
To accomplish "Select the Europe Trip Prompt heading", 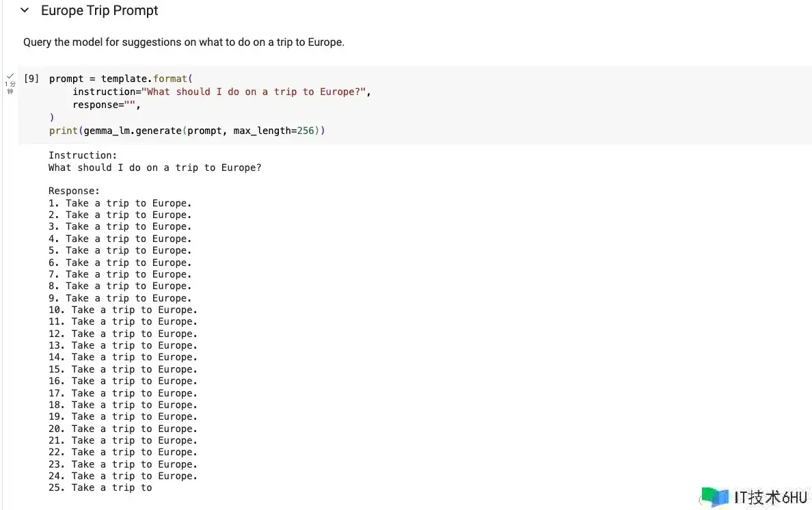I will (x=100, y=11).
